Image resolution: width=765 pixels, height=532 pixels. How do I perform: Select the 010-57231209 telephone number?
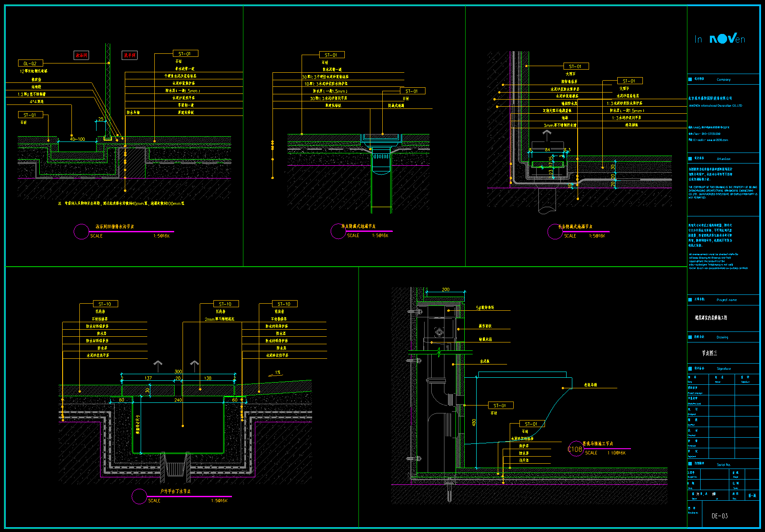(x=710, y=134)
